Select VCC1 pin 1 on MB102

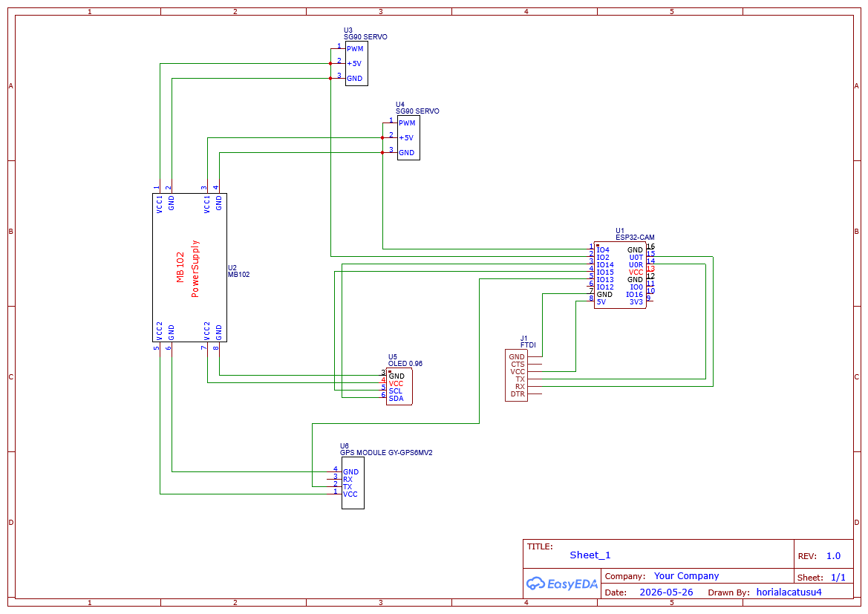(x=160, y=203)
